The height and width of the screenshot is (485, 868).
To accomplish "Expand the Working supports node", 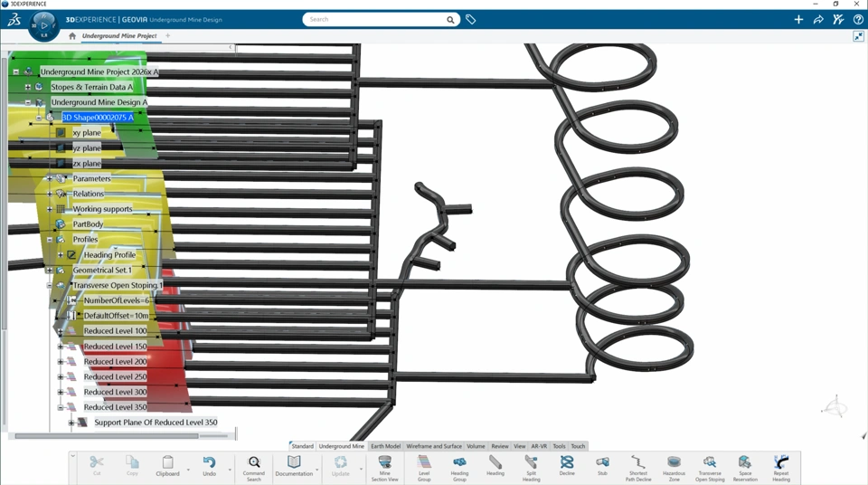I will (49, 209).
